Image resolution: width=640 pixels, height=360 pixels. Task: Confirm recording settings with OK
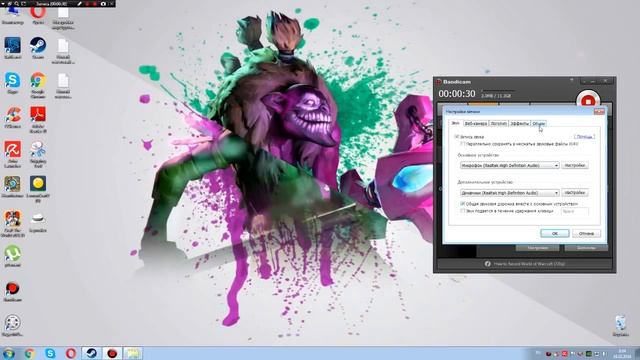(554, 233)
